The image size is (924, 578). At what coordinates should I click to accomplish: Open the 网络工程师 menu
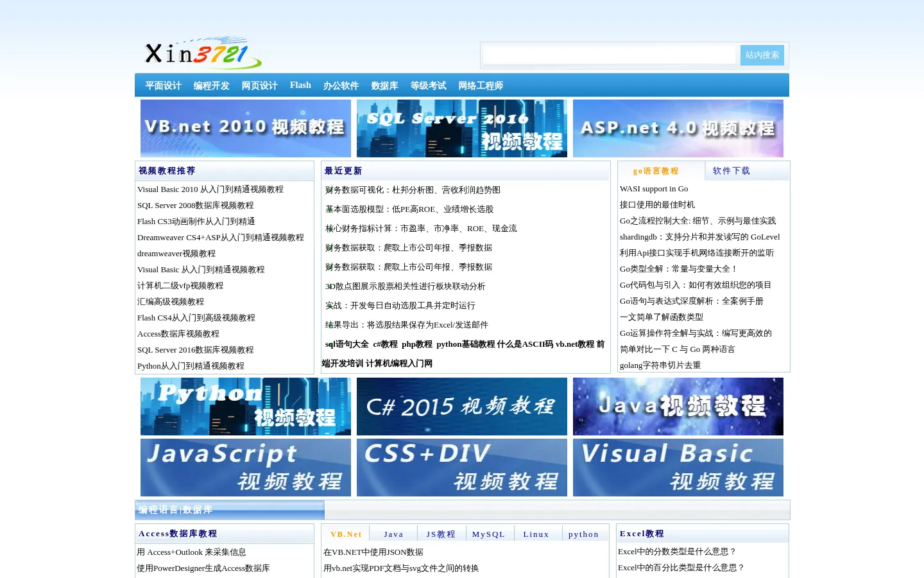pos(481,85)
